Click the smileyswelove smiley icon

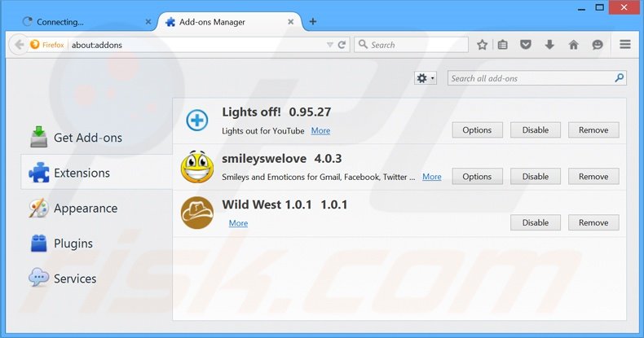tap(197, 167)
